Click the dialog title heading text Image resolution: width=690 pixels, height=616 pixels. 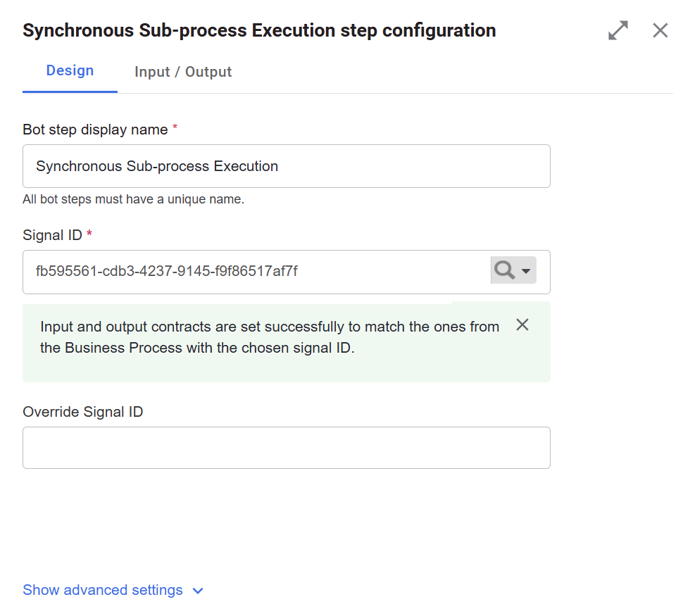[259, 30]
